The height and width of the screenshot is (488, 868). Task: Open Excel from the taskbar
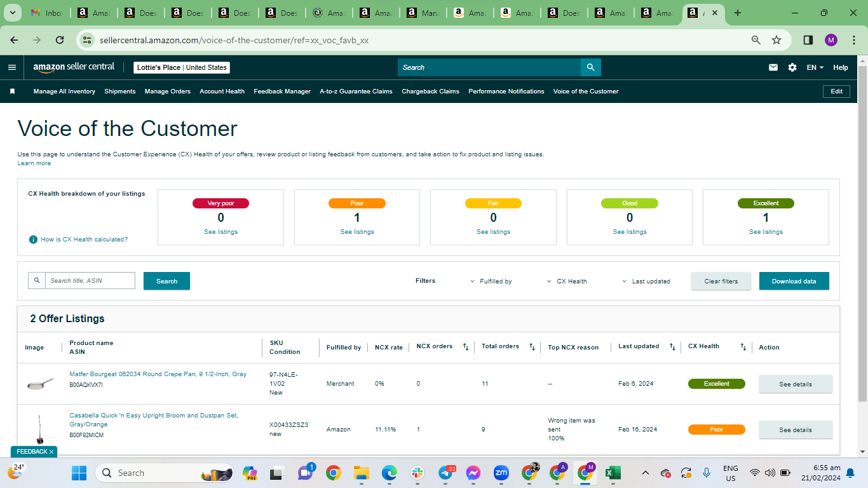613,473
